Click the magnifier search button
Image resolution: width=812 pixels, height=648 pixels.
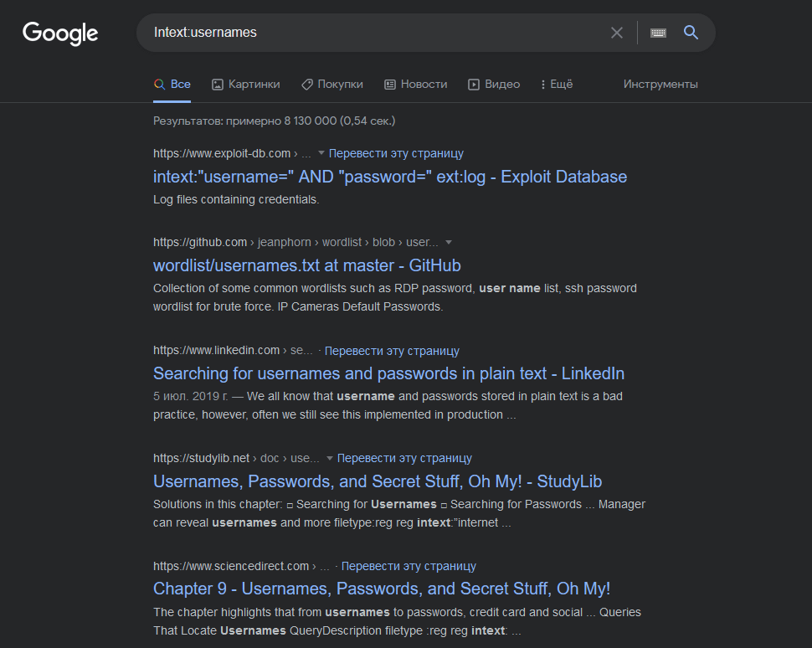tap(691, 33)
